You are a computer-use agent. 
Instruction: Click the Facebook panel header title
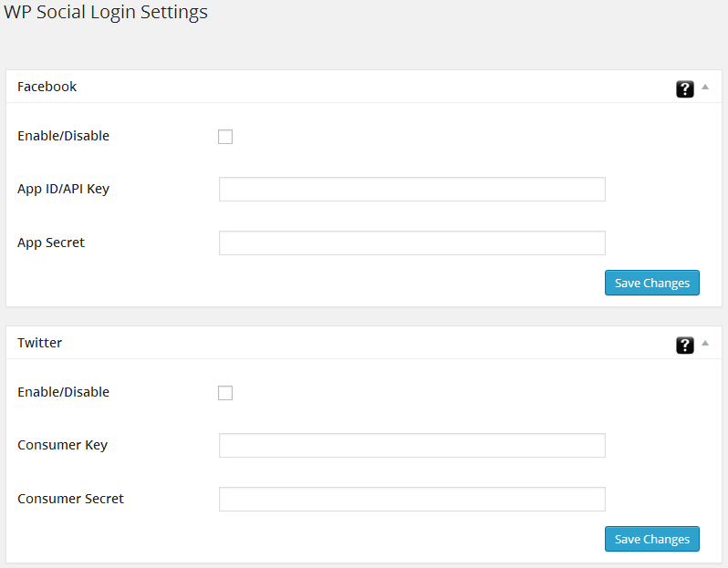click(x=47, y=87)
